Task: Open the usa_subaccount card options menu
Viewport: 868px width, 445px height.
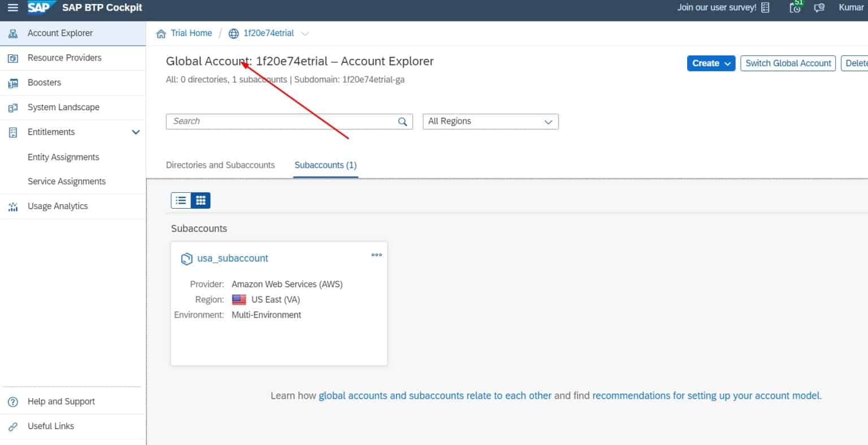Action: [x=376, y=255]
